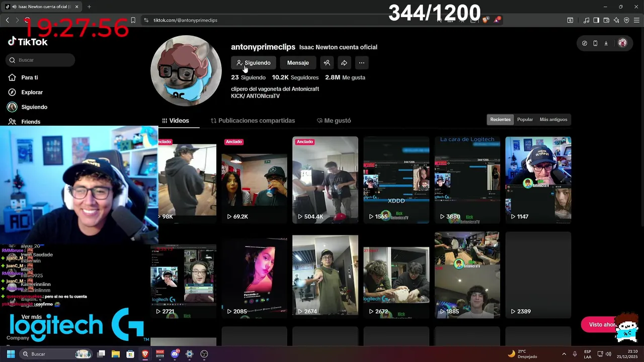Click the antonyprimeclips profile avatar
This screenshot has width=644, height=362.
point(186,70)
